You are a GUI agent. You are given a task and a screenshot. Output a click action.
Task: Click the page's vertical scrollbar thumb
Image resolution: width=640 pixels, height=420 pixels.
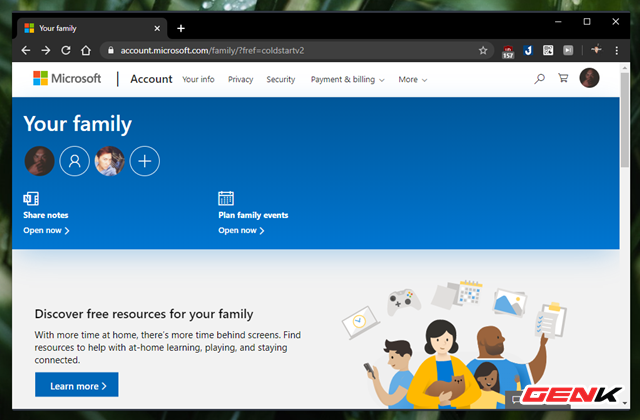click(x=624, y=120)
